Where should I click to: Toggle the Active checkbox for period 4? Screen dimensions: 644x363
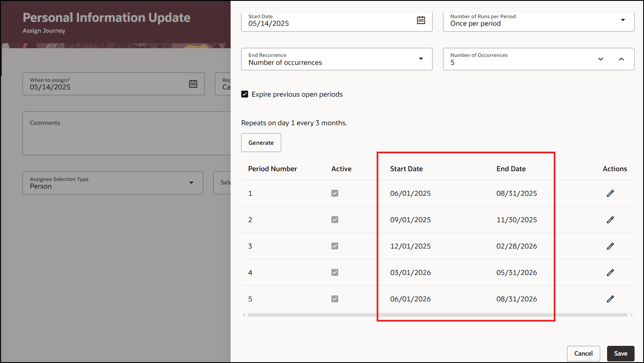tap(335, 272)
